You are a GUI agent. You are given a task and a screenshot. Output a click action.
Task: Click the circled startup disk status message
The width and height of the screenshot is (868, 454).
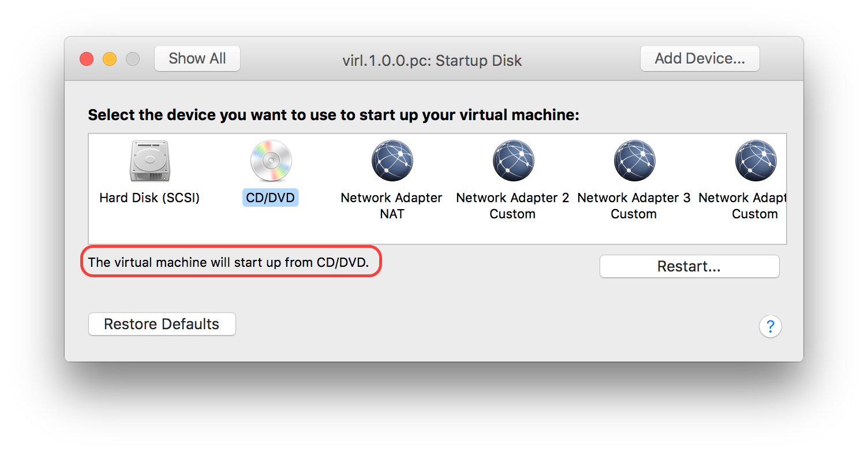point(231,262)
